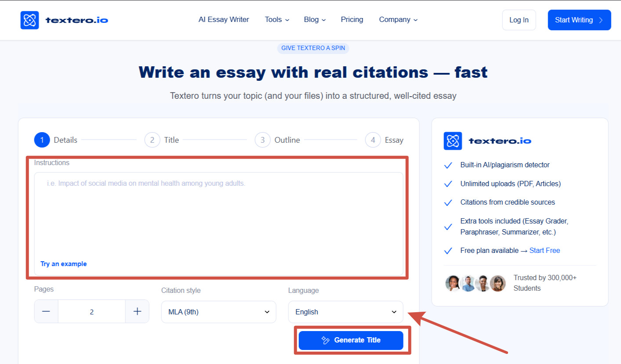The height and width of the screenshot is (364, 621).
Task: Click the checkmark beside Citations from credible sources
Action: (448, 203)
